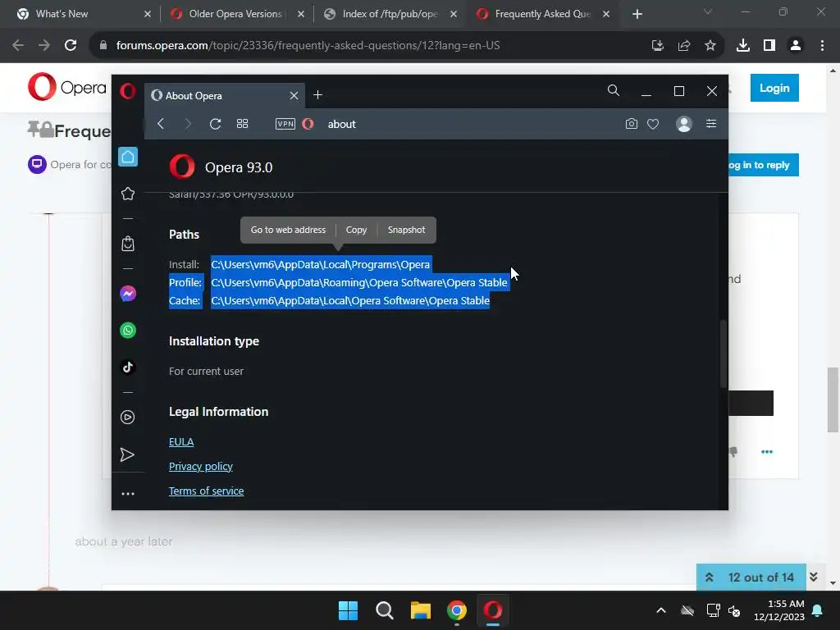Open the Home icon in Opera's sidebar
840x630 pixels.
pos(127,157)
